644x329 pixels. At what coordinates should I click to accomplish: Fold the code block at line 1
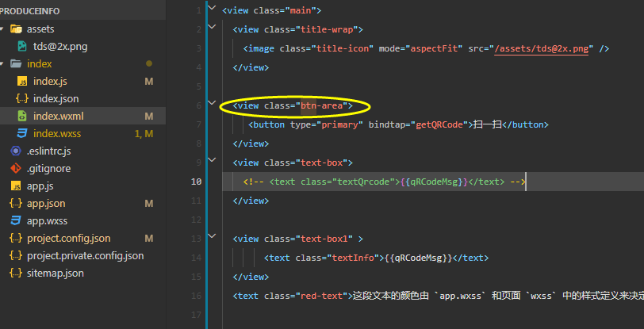[212, 7]
